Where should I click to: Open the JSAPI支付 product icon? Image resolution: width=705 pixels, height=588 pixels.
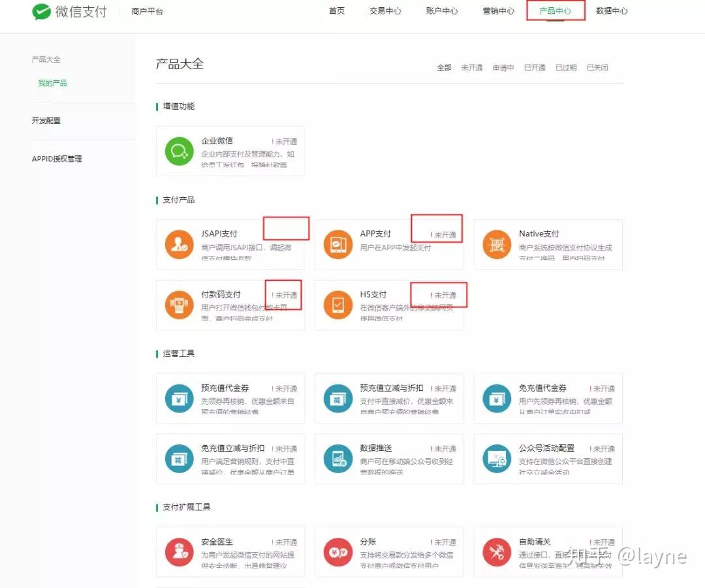point(179,245)
